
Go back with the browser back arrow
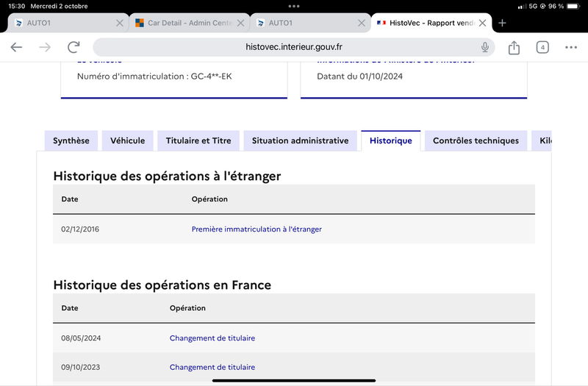[x=16, y=47]
